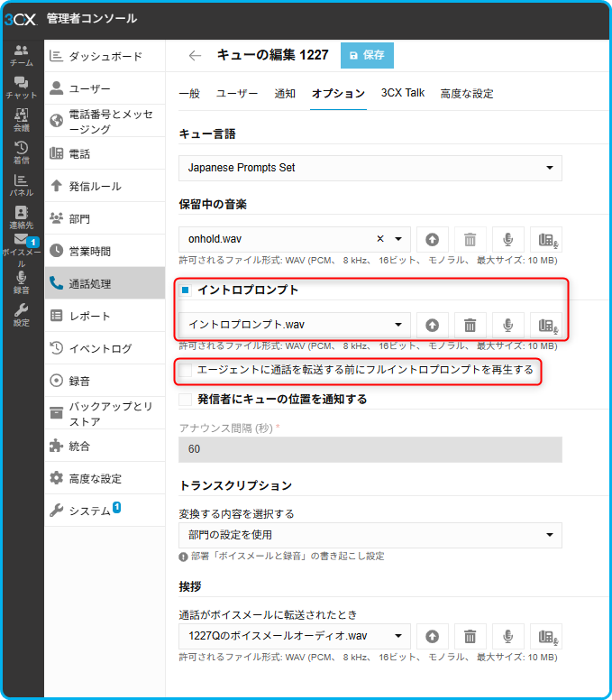Expand the 1227Qのボイスメールオーディオ.wav dropdown
This screenshot has height=700, width=612.
[x=295, y=637]
